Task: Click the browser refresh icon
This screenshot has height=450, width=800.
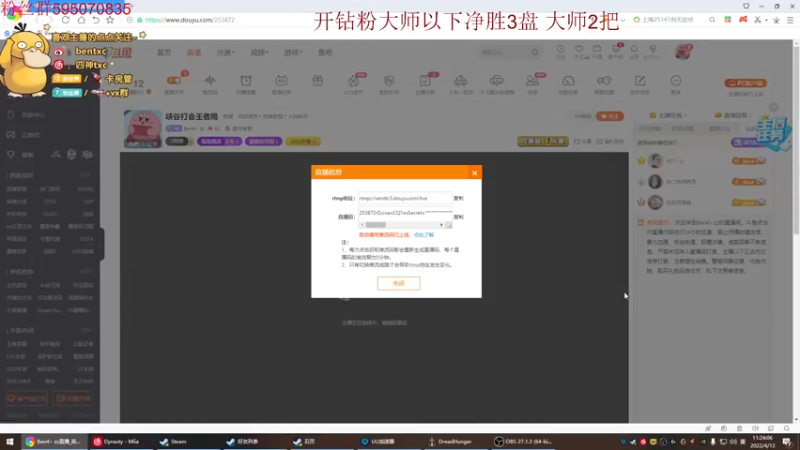Action: point(66,20)
